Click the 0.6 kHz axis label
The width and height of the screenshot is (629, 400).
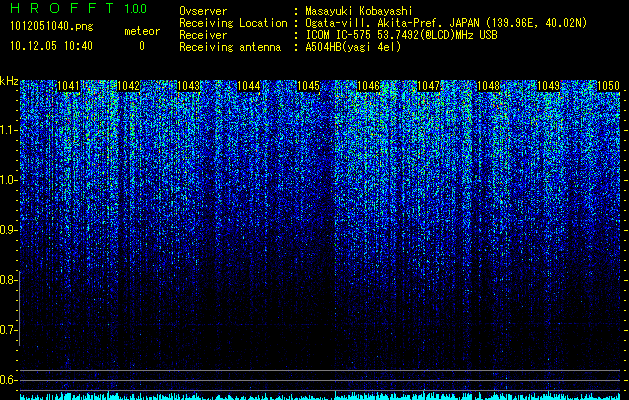[x=8, y=380]
